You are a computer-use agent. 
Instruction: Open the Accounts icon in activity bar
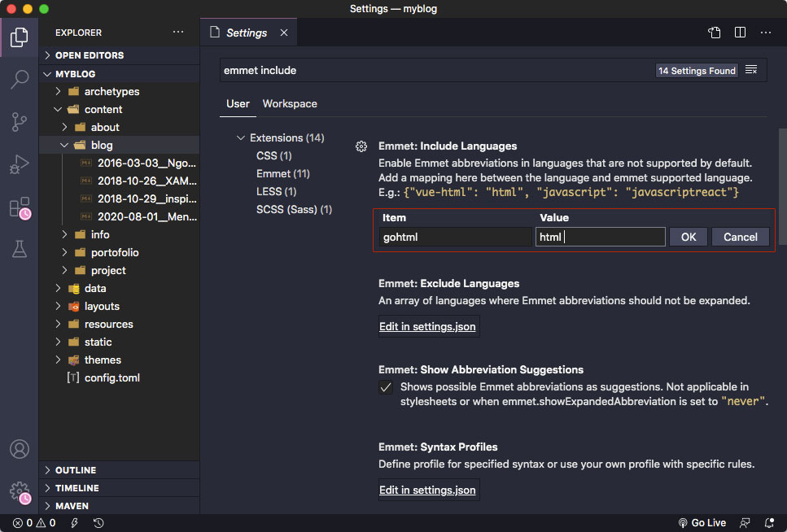(x=19, y=449)
